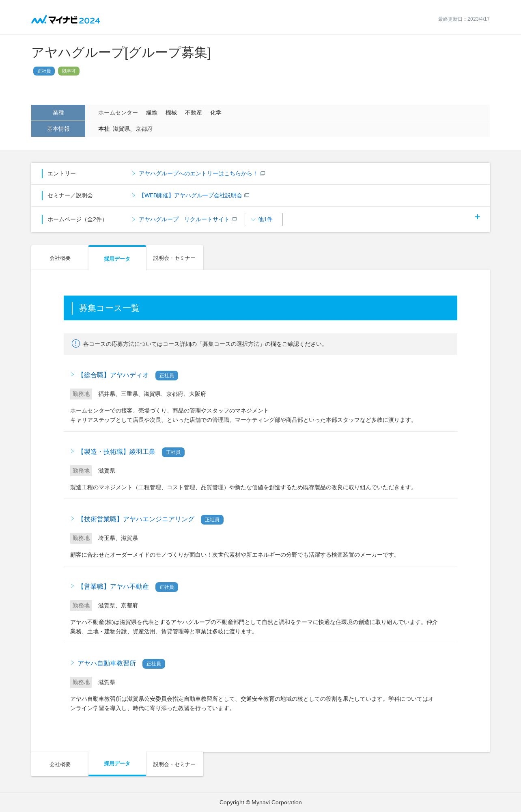Open アヤハ自動車教習所 course link
The image size is (521, 812).
coord(107,663)
